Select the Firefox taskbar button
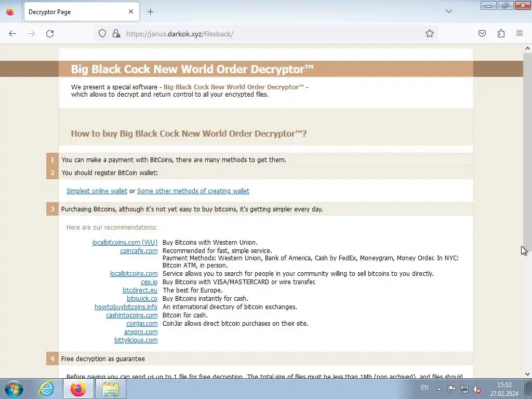The width and height of the screenshot is (532, 399). [x=78, y=389]
